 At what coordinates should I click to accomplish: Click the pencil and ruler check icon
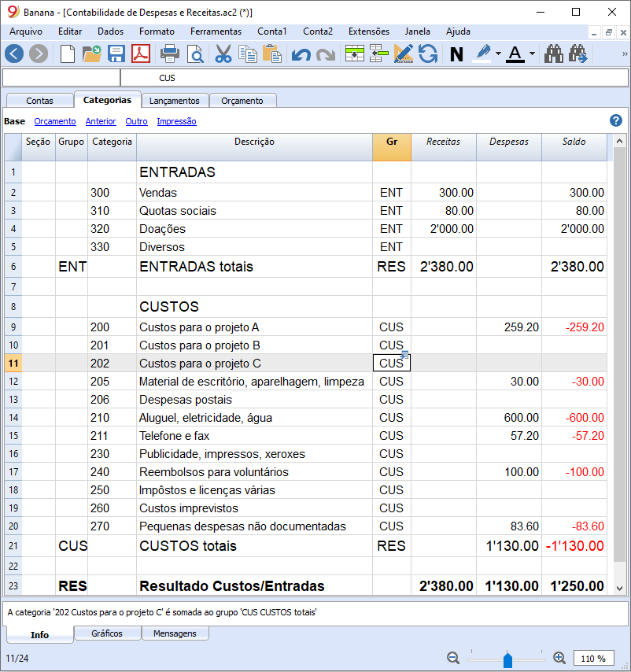click(x=404, y=54)
